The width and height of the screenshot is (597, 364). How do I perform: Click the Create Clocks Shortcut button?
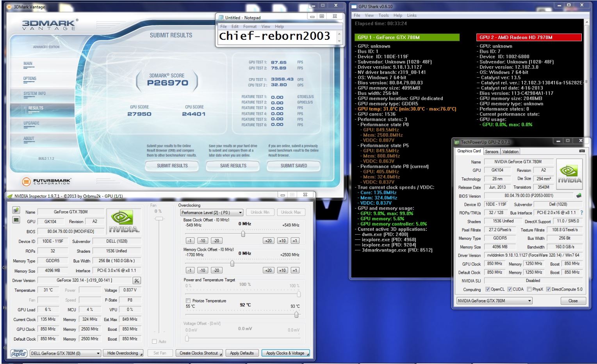pos(199,353)
